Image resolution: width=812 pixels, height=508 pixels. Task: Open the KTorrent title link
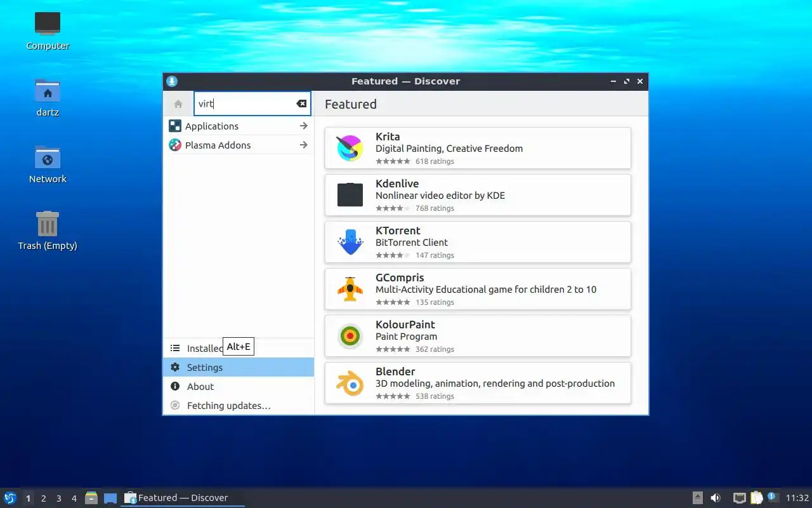398,231
